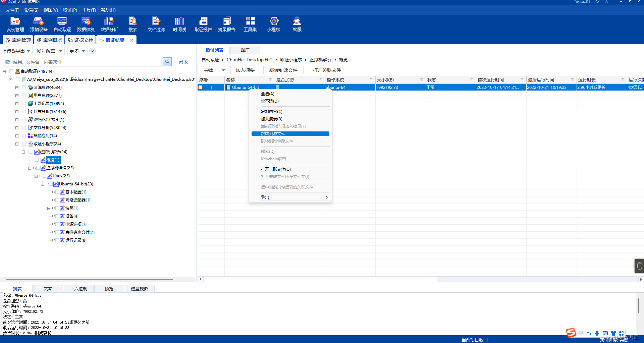This screenshot has height=343, width=644.
Task: Click the help question mark icon
Action: [x=93, y=51]
